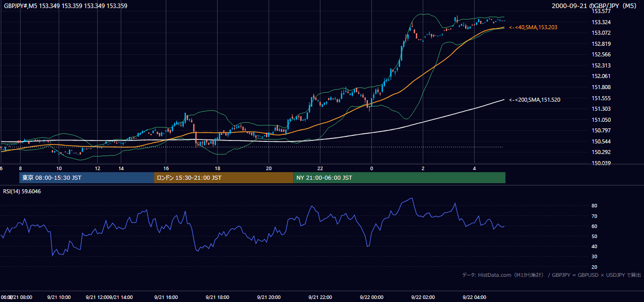Click the 150.797 price axis value

click(601, 130)
